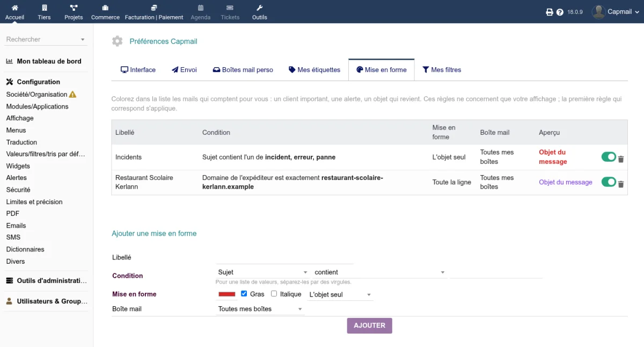Open the Tiers building icon
The width and height of the screenshot is (644, 347).
point(44,8)
